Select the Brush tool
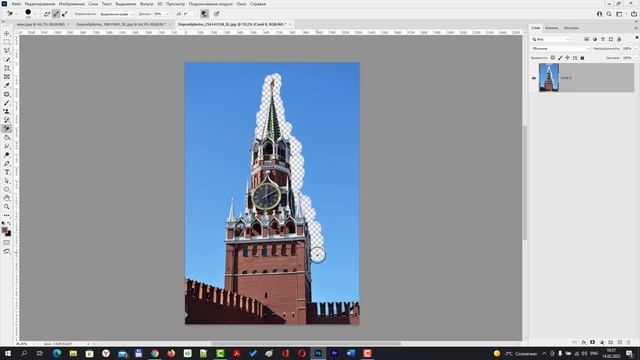The height and width of the screenshot is (360, 640). point(7,103)
